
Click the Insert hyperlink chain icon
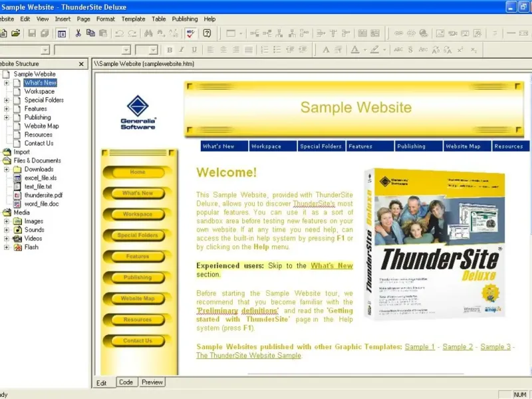(x=398, y=33)
